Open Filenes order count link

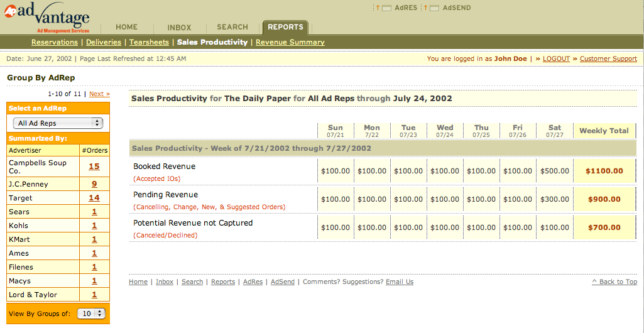click(94, 267)
